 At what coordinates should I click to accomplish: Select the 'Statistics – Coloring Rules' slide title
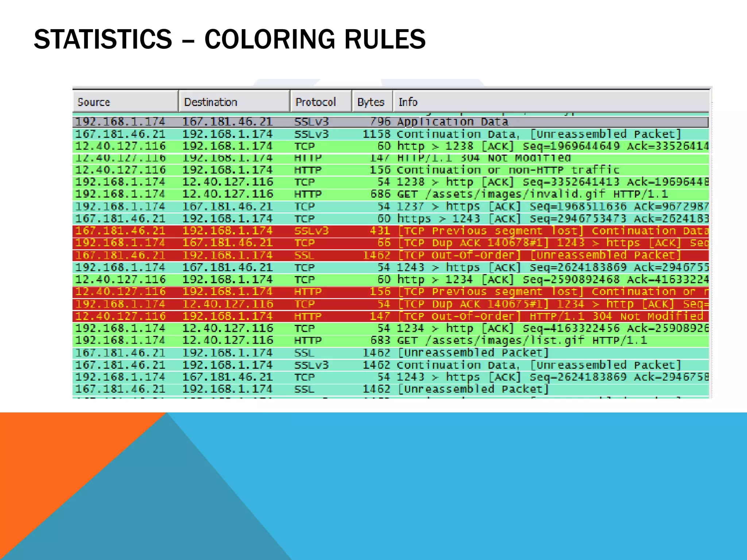(x=230, y=39)
